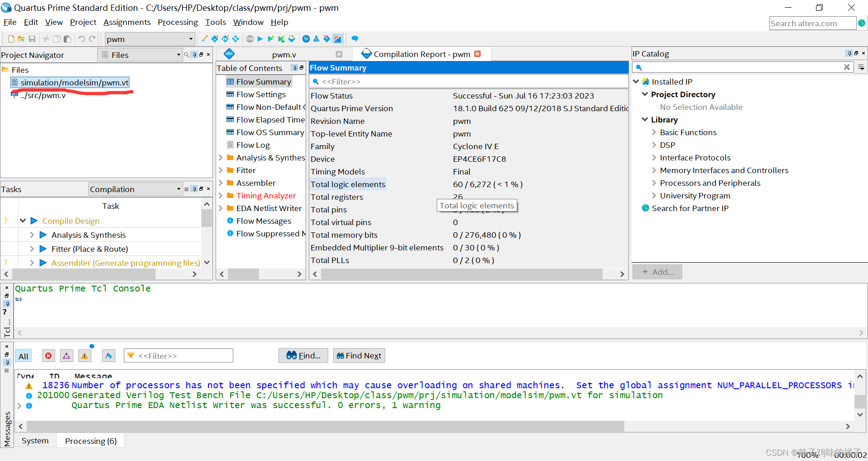This screenshot has height=461, width=868.
Task: Pin the Tasks panel
Action: 194,189
